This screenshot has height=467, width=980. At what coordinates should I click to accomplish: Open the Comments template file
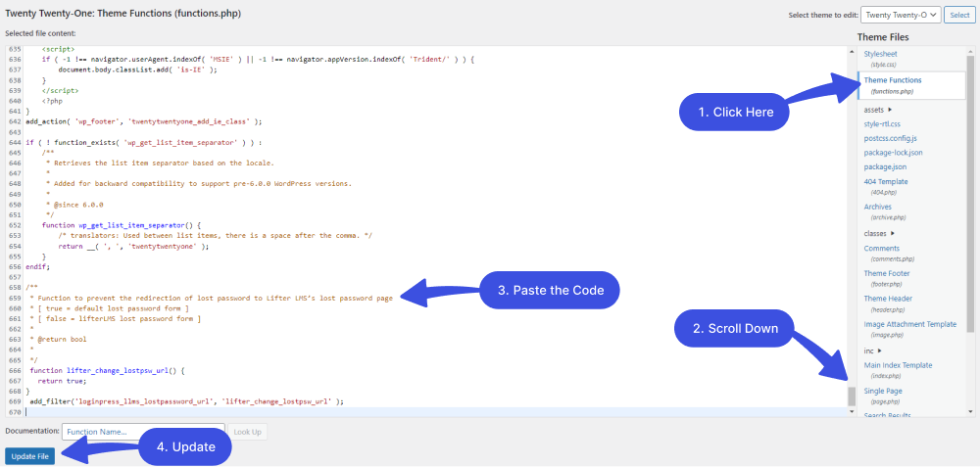click(881, 249)
